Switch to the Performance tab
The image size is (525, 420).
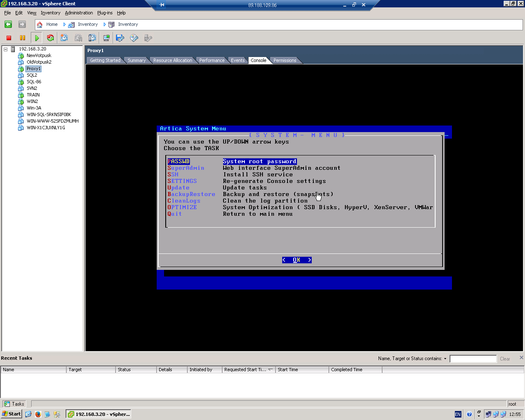point(212,60)
